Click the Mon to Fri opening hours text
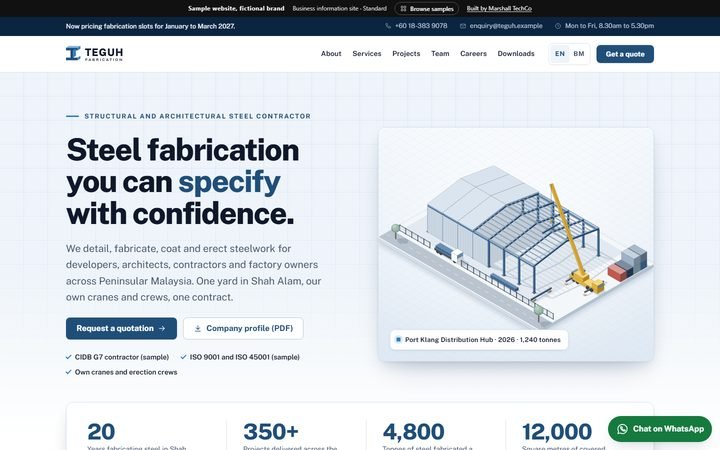The height and width of the screenshot is (450, 720). click(x=609, y=26)
